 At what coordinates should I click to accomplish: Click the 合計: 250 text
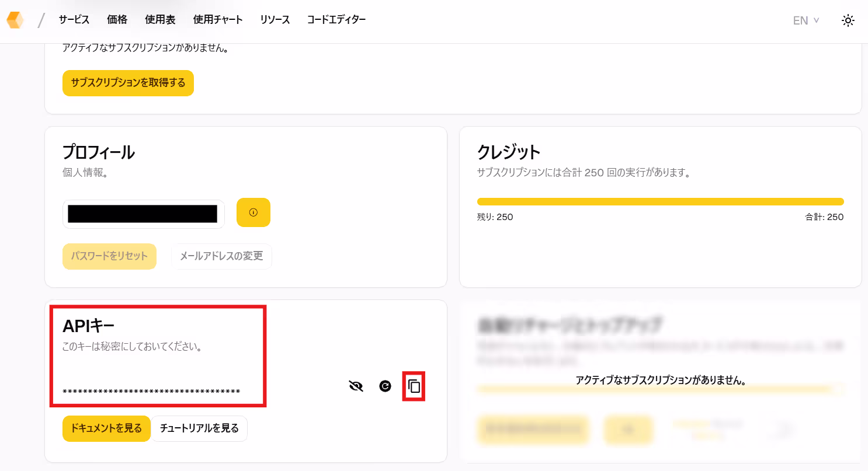824,217
